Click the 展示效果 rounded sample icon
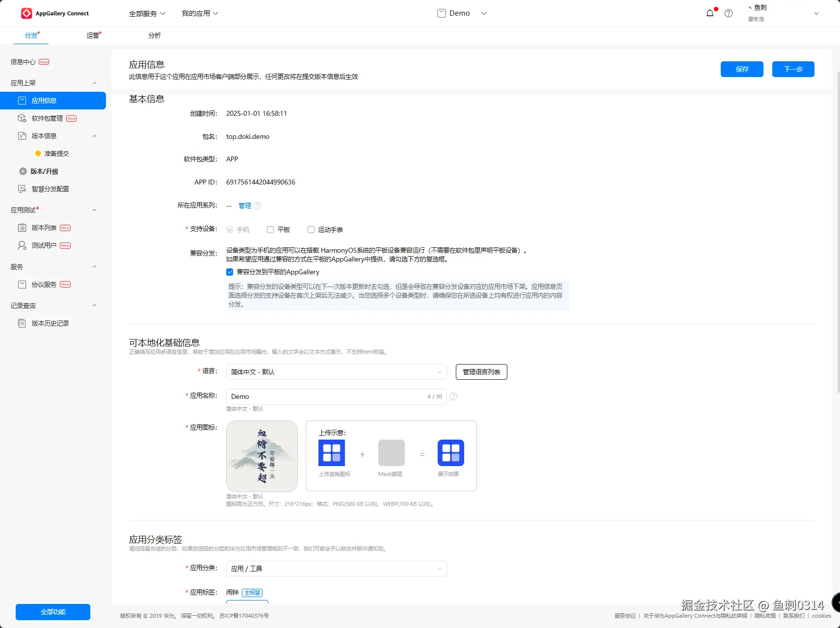Screen dimensions: 840x628 pyautogui.click(x=451, y=453)
